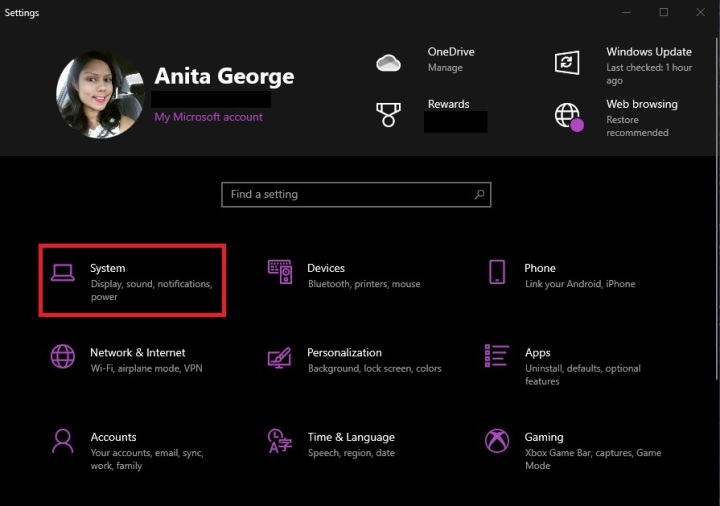Click the Rewards label
The image size is (720, 506).
click(449, 104)
